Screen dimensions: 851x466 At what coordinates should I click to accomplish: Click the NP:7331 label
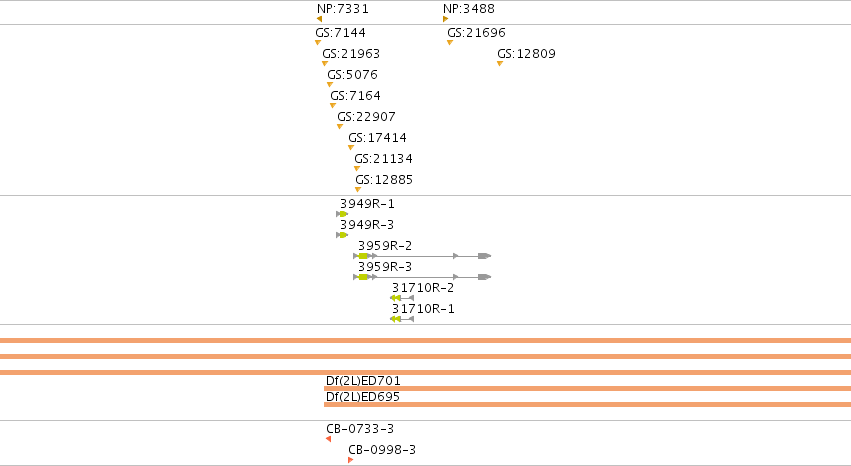[343, 9]
